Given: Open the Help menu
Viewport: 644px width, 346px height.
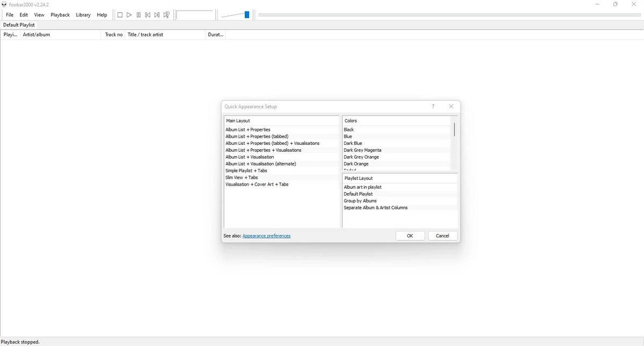Looking at the screenshot, I should 102,15.
